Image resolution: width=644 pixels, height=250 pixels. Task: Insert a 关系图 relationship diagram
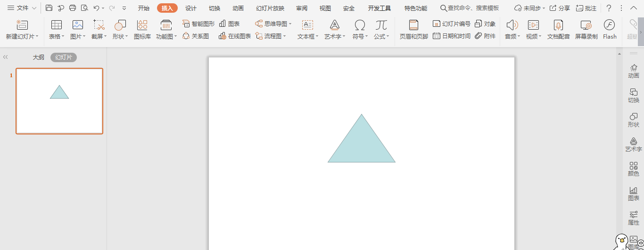coord(196,36)
